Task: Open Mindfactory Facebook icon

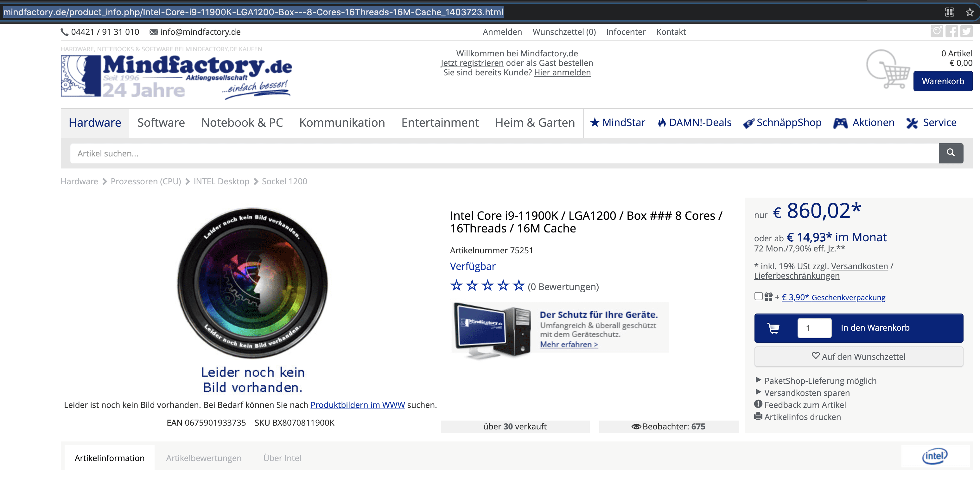Action: pos(951,31)
